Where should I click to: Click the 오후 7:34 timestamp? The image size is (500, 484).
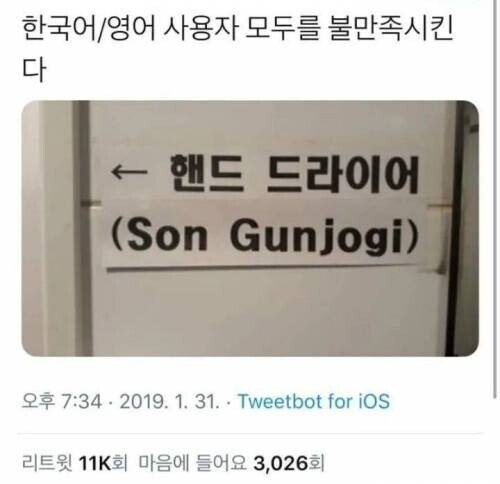pyautogui.click(x=61, y=401)
